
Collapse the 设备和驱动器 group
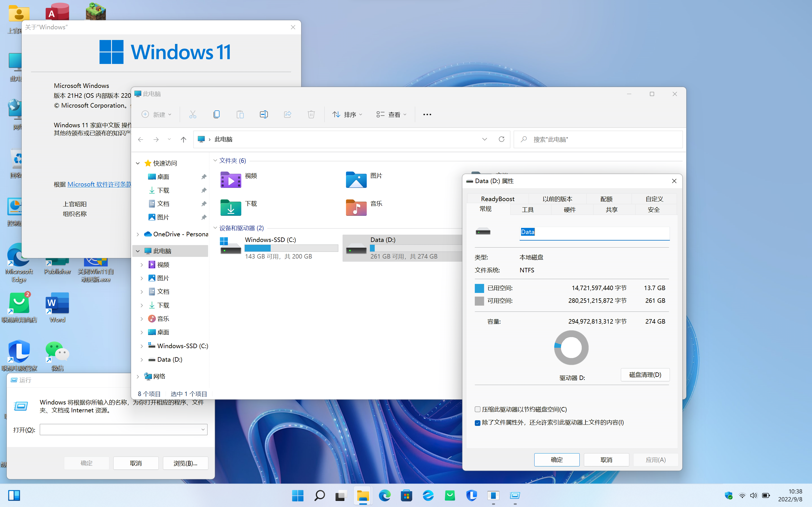pos(215,228)
